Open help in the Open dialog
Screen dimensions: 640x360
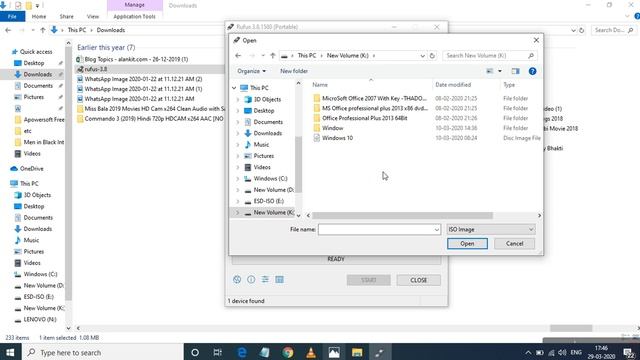point(532,71)
